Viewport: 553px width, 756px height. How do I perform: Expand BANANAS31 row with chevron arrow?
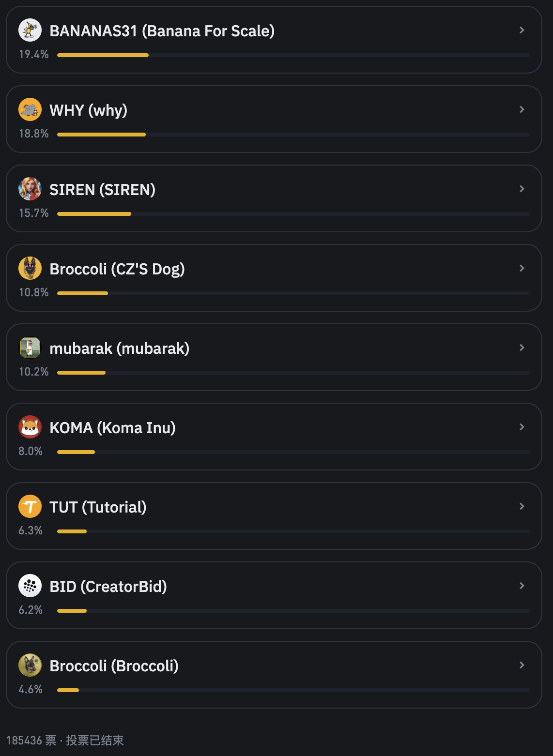[522, 30]
